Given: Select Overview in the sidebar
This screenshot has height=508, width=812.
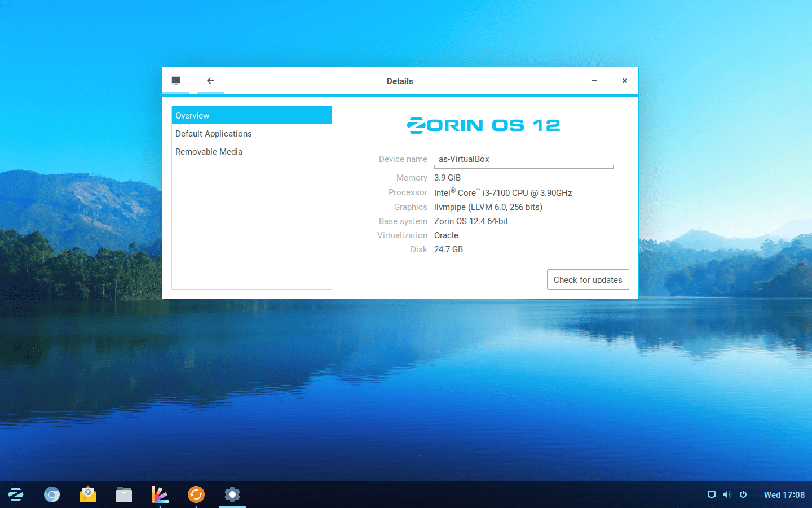Looking at the screenshot, I should (x=251, y=115).
